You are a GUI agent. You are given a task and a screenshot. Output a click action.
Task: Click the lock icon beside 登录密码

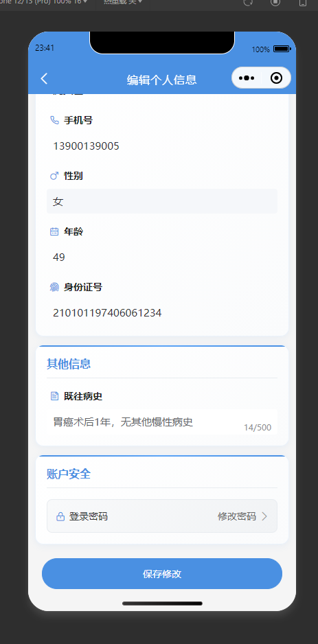pos(60,516)
